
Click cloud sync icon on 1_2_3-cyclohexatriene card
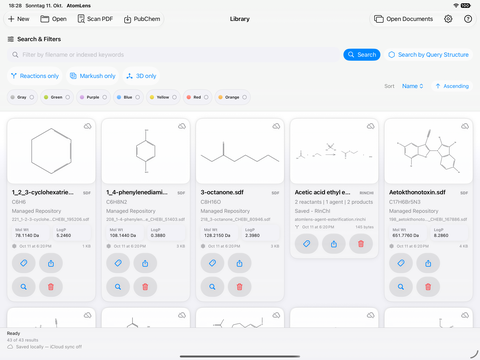(87, 126)
